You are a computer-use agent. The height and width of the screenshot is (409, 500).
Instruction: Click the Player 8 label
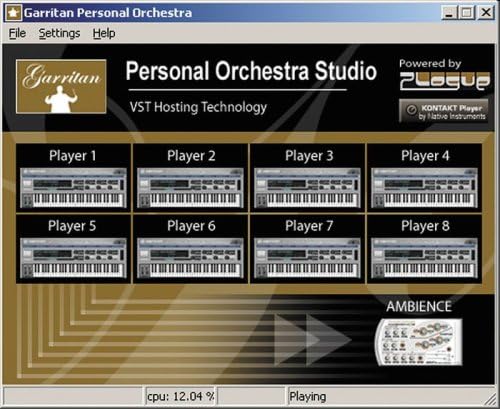(x=425, y=226)
